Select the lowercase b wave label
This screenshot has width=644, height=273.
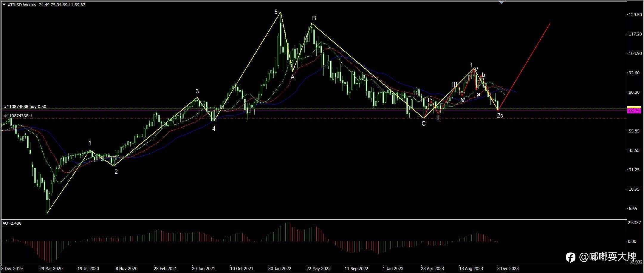(x=483, y=75)
